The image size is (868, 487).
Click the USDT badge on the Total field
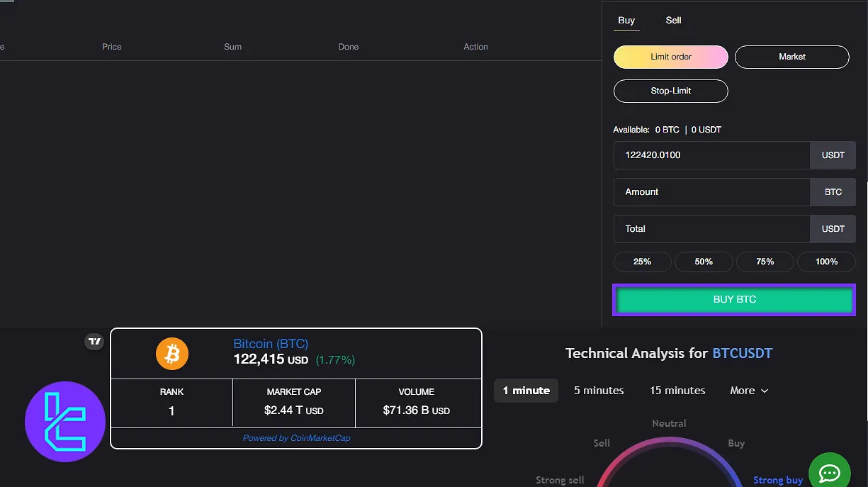pos(833,228)
